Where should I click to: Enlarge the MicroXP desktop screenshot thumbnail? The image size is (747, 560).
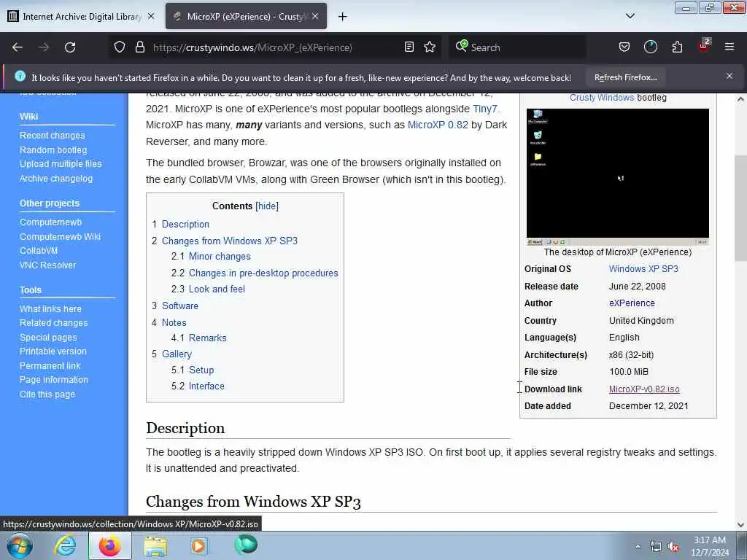[x=617, y=176]
